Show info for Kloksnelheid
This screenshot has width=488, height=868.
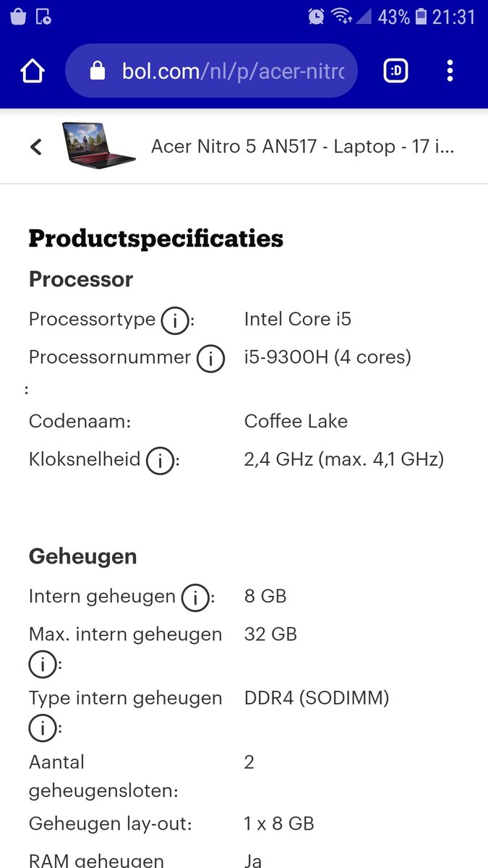click(x=160, y=460)
